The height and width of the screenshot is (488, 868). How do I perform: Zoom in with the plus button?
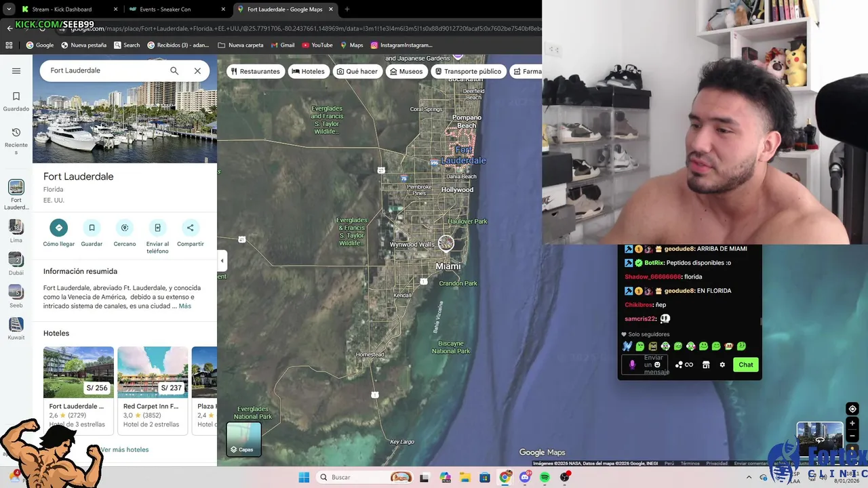point(852,423)
